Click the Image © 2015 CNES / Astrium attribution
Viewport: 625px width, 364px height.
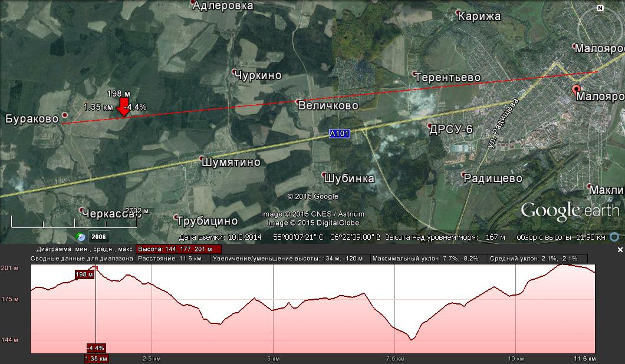312,214
